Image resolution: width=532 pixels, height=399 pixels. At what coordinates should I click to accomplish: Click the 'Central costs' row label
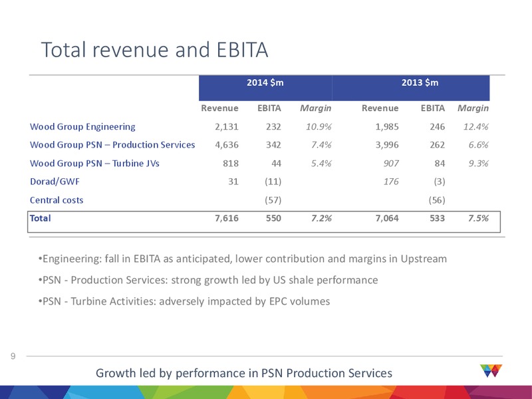[x=57, y=200]
